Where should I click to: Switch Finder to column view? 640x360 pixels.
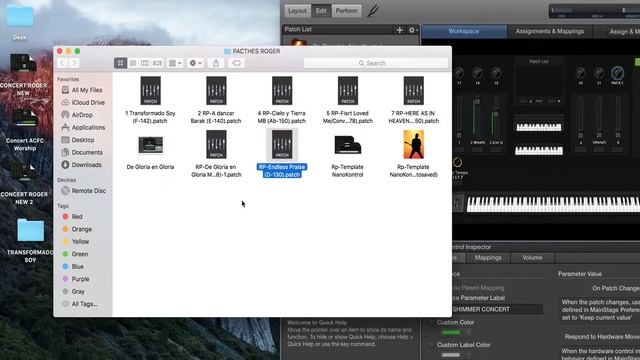pos(145,63)
